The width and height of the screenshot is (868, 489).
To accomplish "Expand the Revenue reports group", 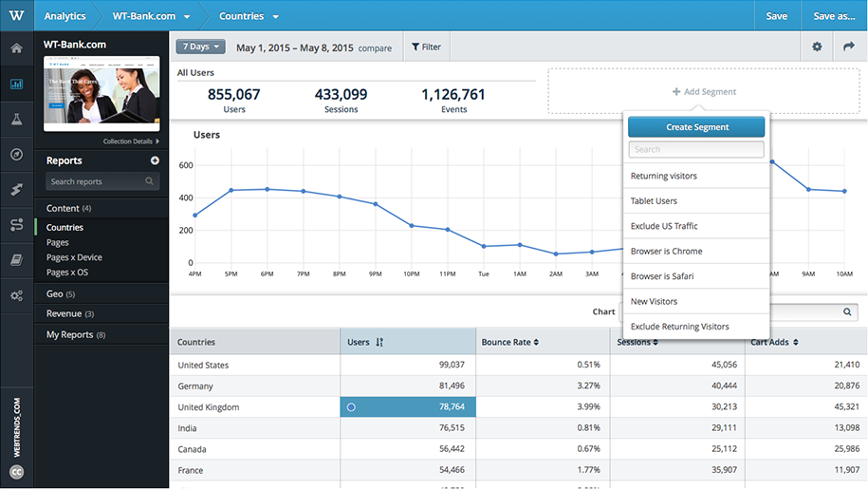I will coord(102,313).
